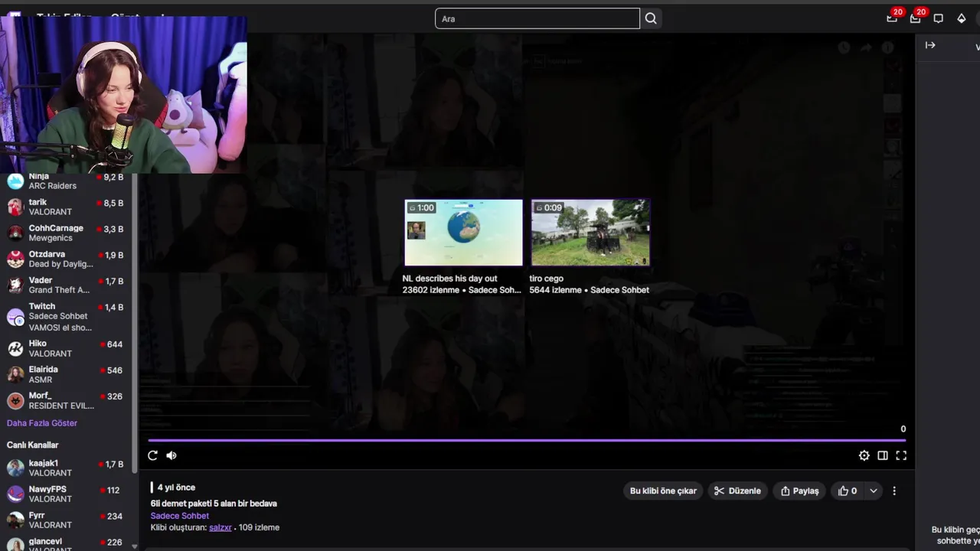Click the 1:00 duration badge on clip
The height and width of the screenshot is (551, 980).
click(421, 207)
